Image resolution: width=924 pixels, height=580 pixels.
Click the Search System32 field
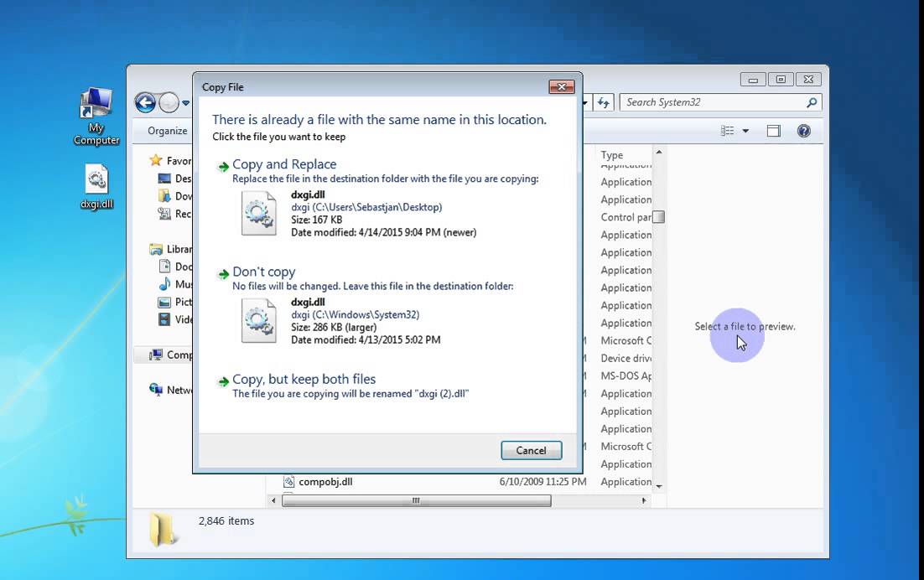point(720,102)
